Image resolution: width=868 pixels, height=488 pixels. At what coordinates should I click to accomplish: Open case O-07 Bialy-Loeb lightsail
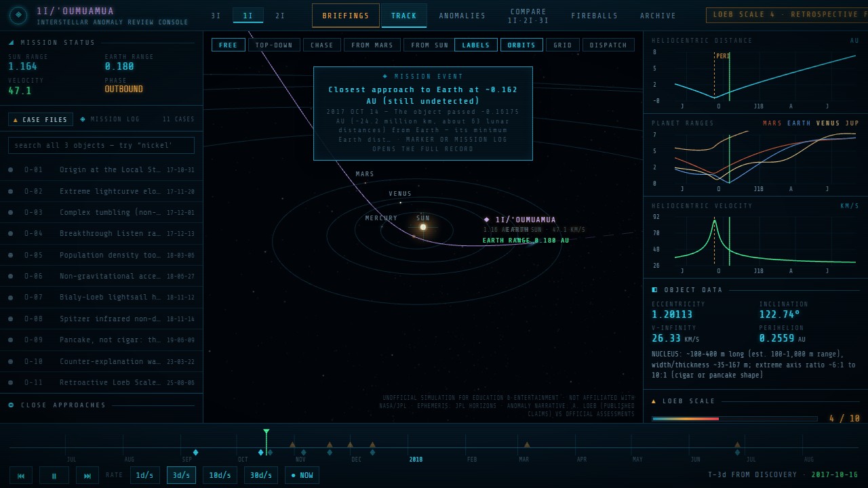point(101,298)
